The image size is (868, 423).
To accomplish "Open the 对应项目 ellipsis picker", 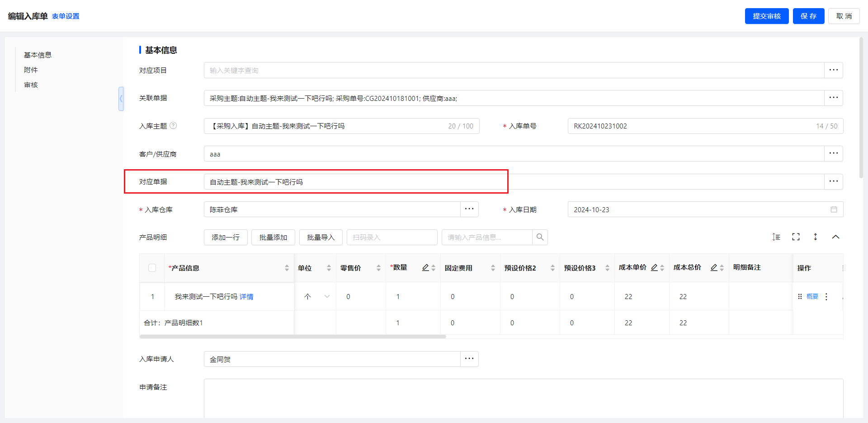I will point(834,70).
